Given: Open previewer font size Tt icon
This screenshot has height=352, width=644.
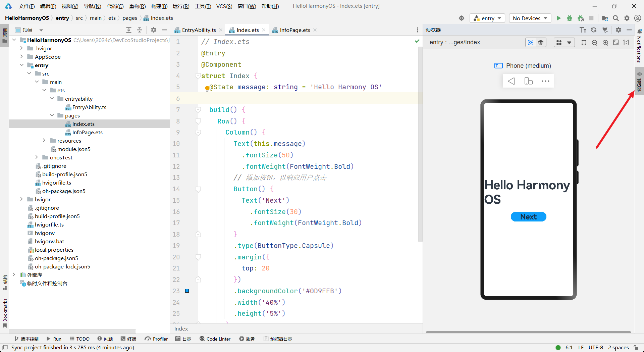Looking at the screenshot, I should [x=583, y=30].
